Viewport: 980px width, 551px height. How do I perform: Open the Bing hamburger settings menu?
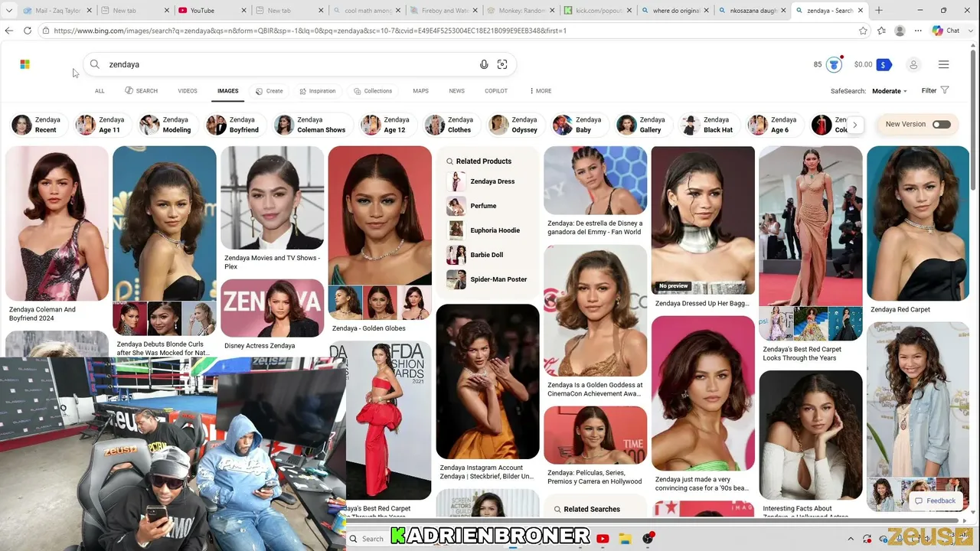click(944, 64)
